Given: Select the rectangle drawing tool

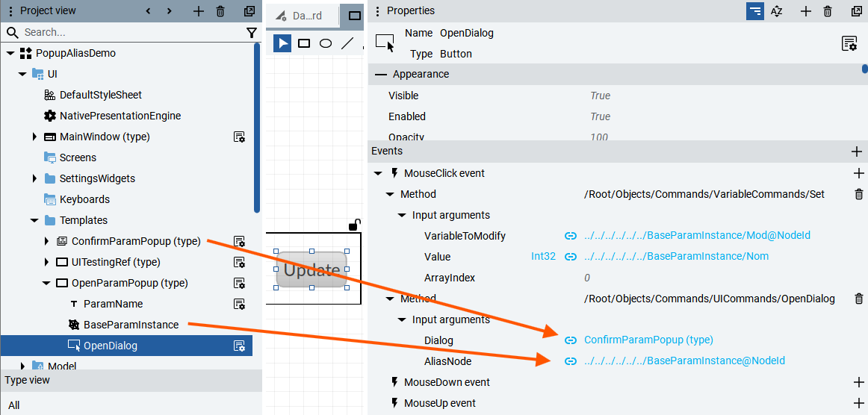Looking at the screenshot, I should (304, 43).
